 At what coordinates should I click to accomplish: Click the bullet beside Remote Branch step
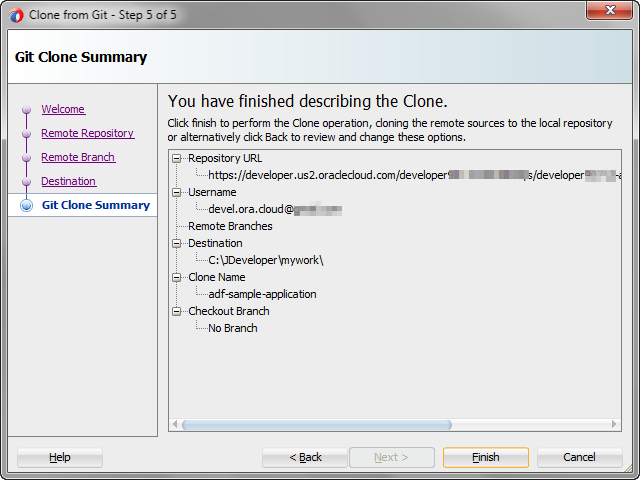click(26, 158)
